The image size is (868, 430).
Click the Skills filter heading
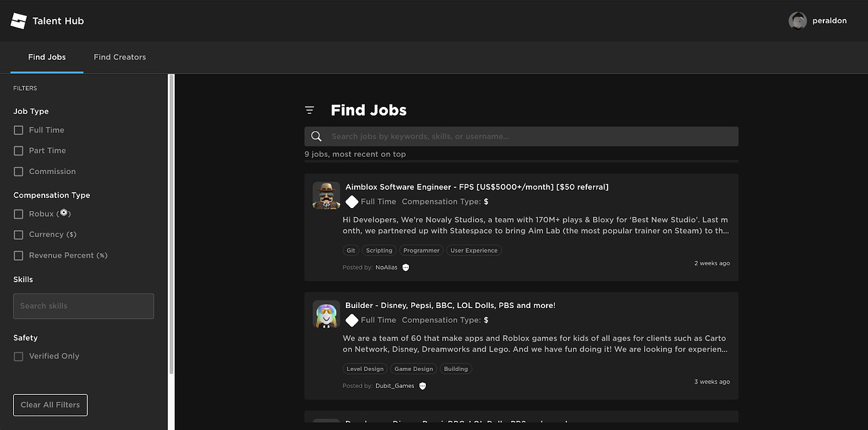tap(23, 279)
